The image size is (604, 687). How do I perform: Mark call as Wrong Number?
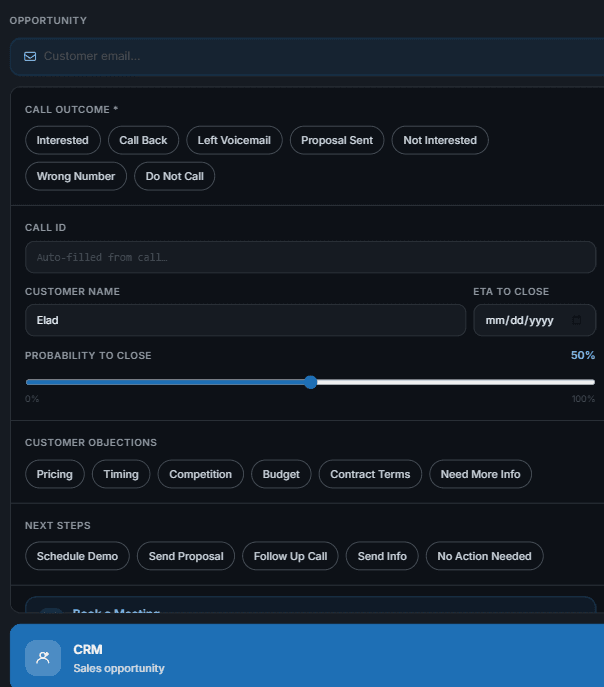click(76, 176)
